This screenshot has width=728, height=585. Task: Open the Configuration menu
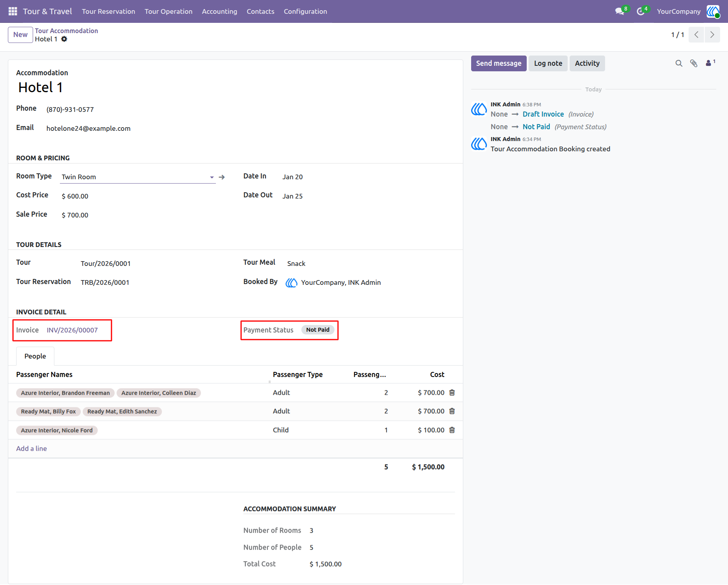pos(305,11)
